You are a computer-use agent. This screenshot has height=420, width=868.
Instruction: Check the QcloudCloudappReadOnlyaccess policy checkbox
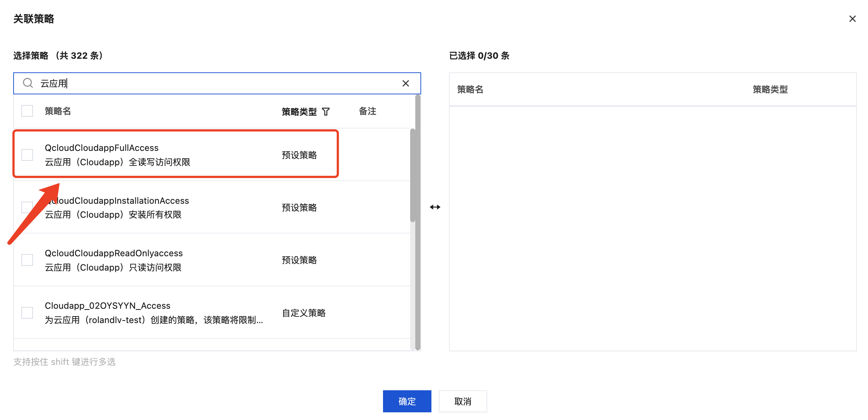[27, 260]
